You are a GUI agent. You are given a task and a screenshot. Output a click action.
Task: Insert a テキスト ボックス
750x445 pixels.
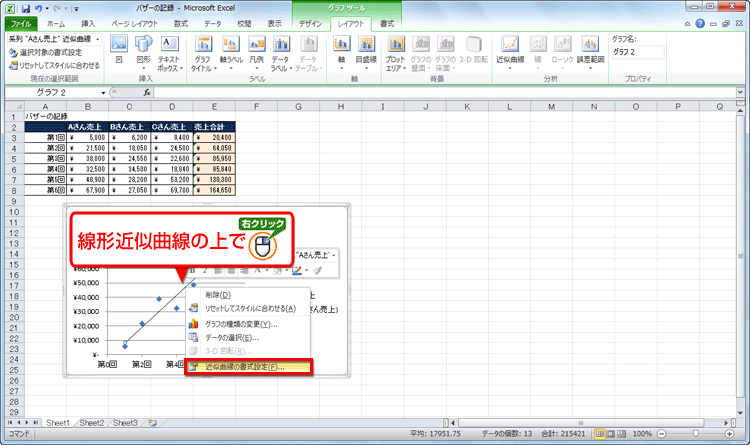click(x=169, y=54)
